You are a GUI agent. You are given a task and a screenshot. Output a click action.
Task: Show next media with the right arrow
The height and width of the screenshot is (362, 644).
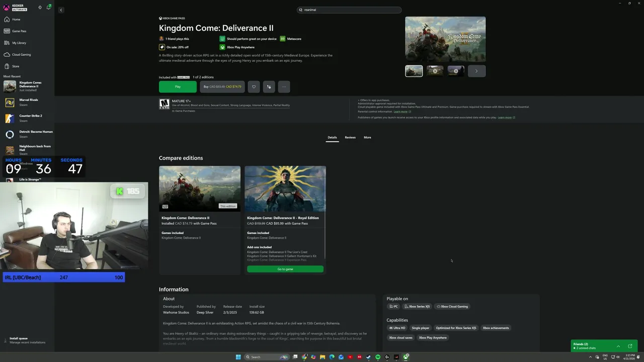(x=476, y=71)
